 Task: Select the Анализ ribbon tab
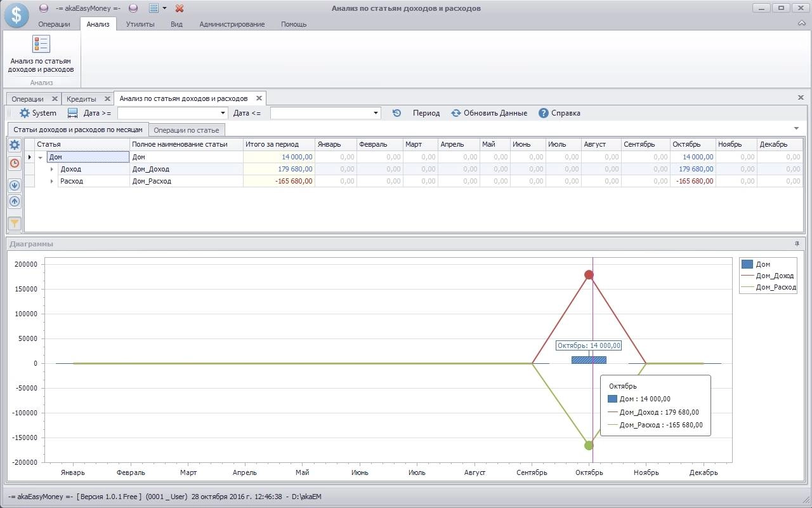coord(98,24)
